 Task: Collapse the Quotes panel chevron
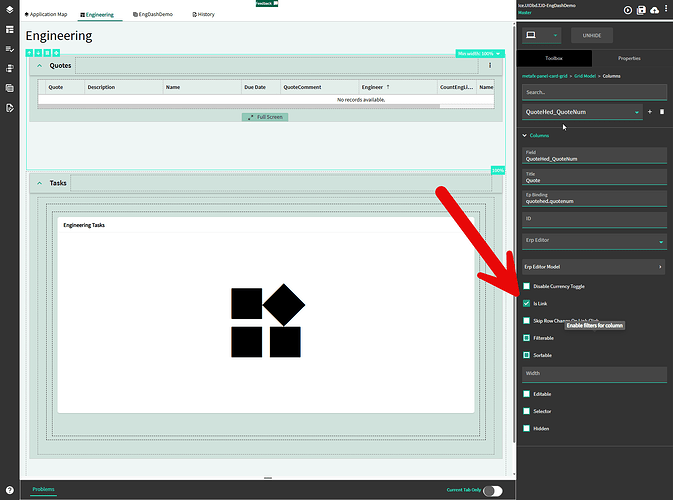click(x=39, y=66)
